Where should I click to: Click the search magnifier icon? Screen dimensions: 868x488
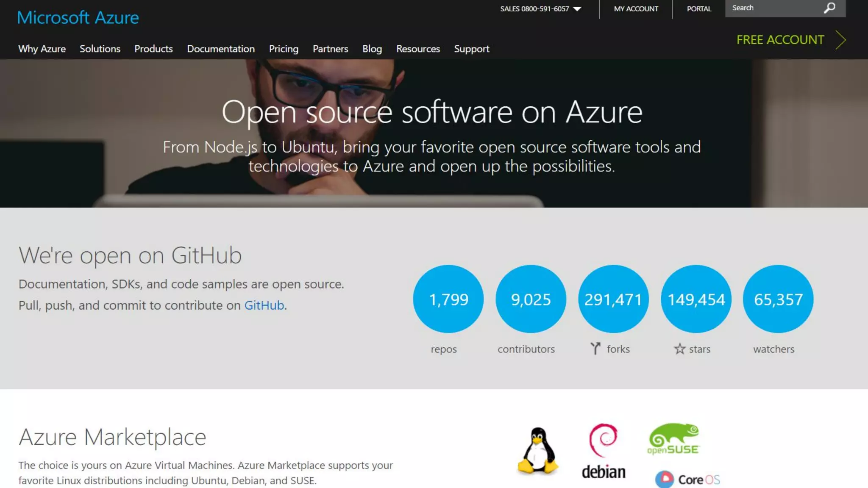829,8
